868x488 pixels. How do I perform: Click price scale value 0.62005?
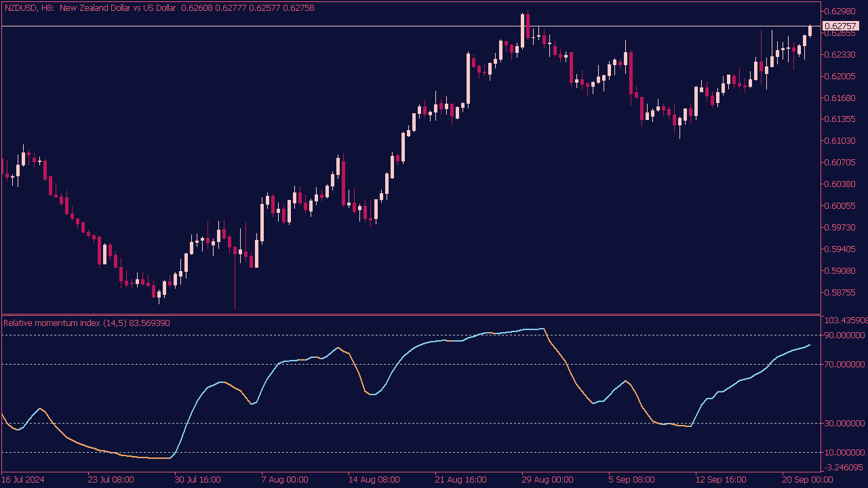click(840, 76)
